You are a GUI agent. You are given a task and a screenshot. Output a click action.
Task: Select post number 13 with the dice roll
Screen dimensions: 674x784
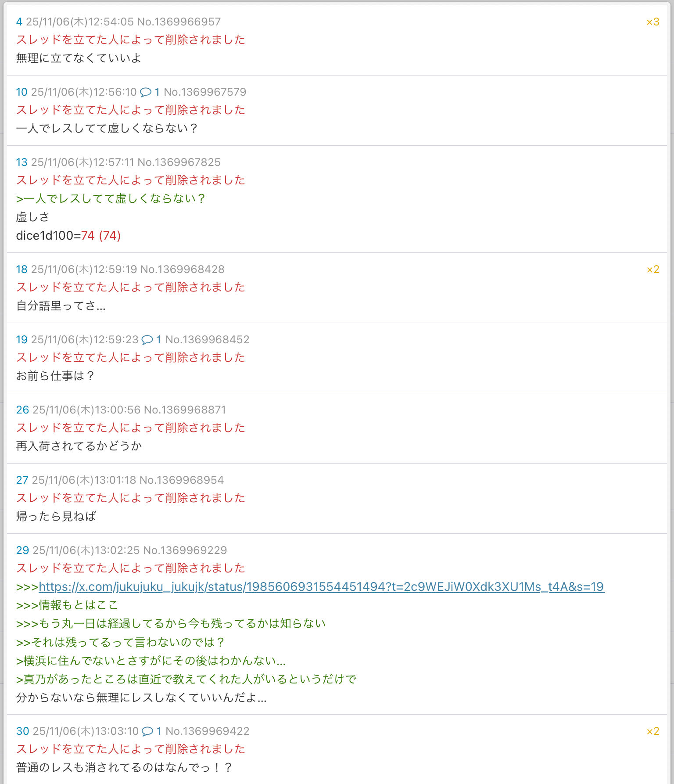pos(22,162)
